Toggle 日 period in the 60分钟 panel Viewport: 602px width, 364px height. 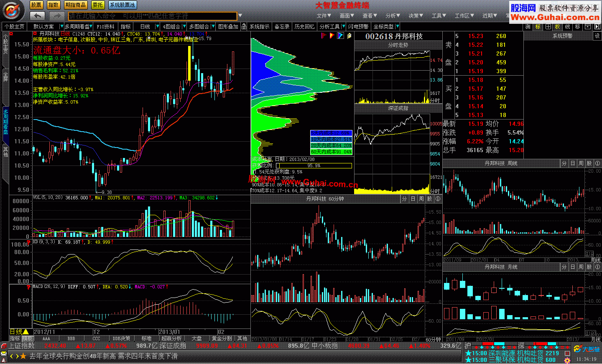pos(413,199)
